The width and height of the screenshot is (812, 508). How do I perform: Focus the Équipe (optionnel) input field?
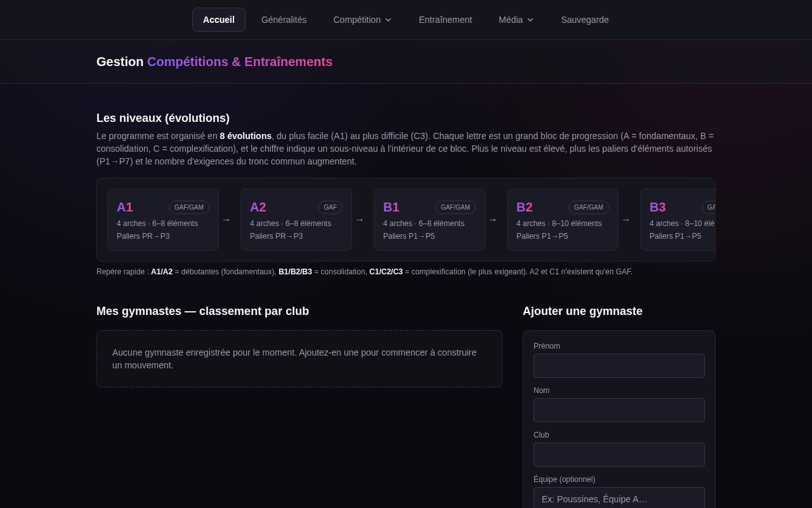(619, 498)
